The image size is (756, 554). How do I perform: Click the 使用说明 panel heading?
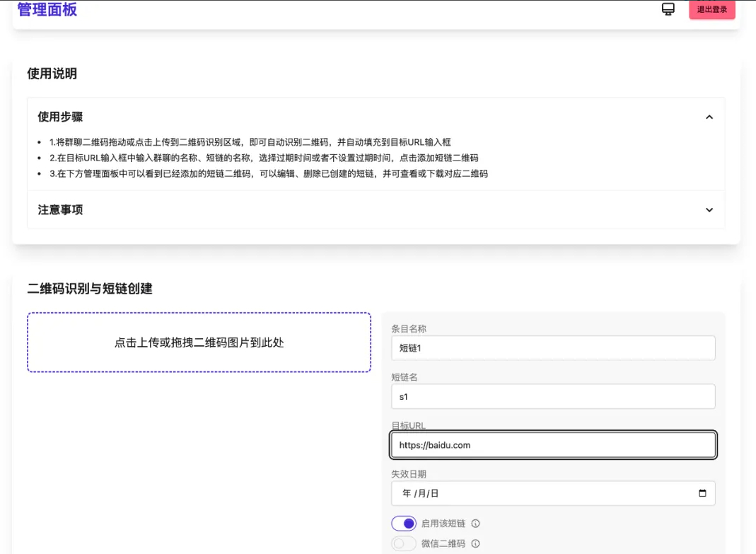point(52,73)
